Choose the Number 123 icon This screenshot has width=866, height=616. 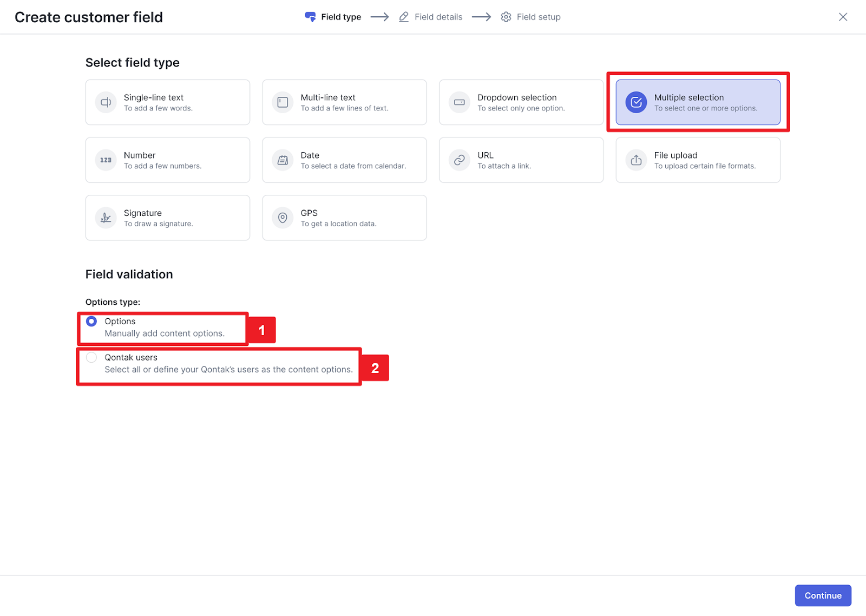click(106, 160)
